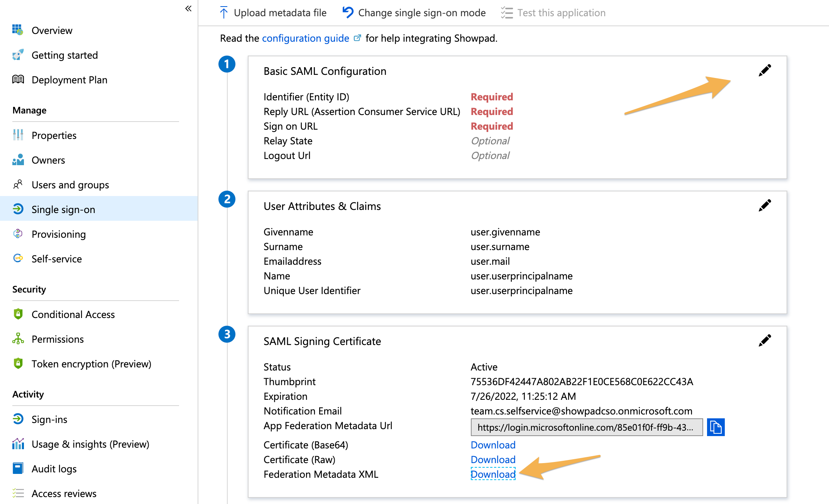829x504 pixels.
Task: Click the Permissions hierarchy icon
Action: click(18, 339)
